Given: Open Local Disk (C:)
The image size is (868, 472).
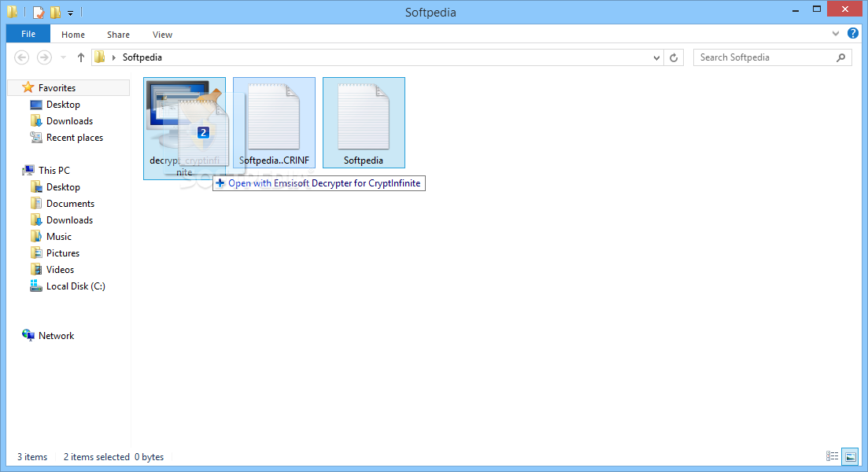Looking at the screenshot, I should pos(76,286).
